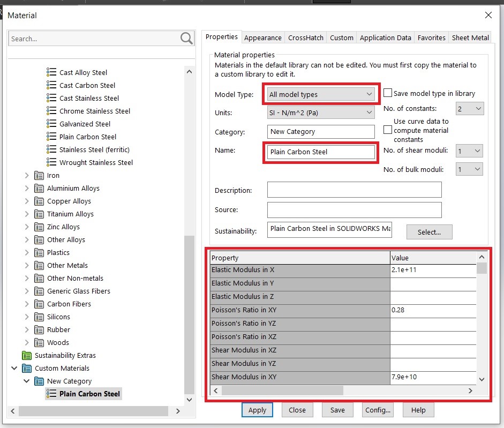Click the New Category folder icon

tap(39, 381)
